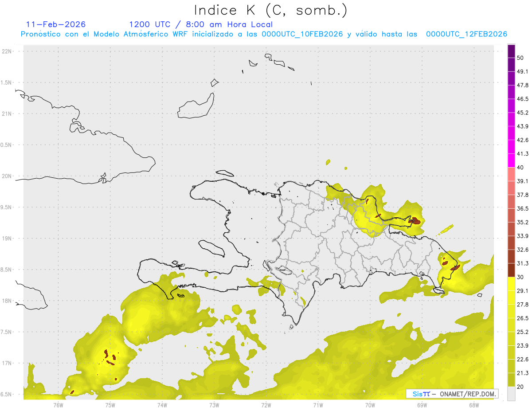The height and width of the screenshot is (411, 532).
Task: Click the "21.3" color scale label
Action: 523,373
